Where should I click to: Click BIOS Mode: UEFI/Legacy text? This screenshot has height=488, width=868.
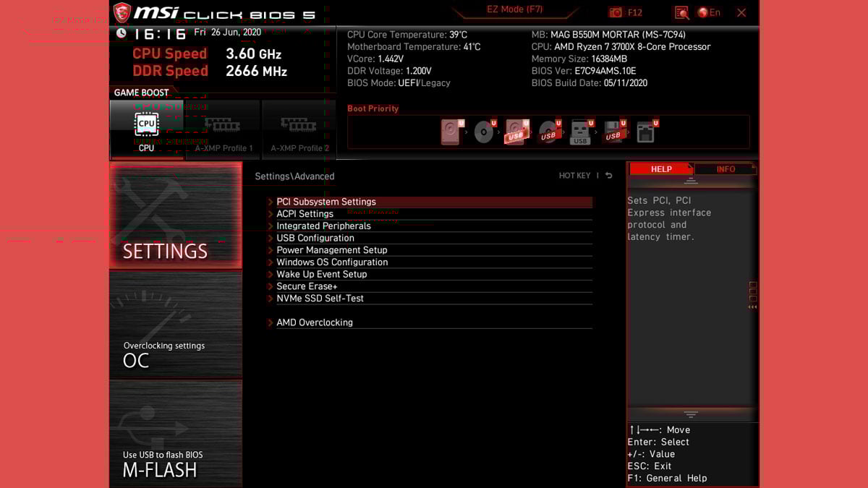tap(399, 83)
